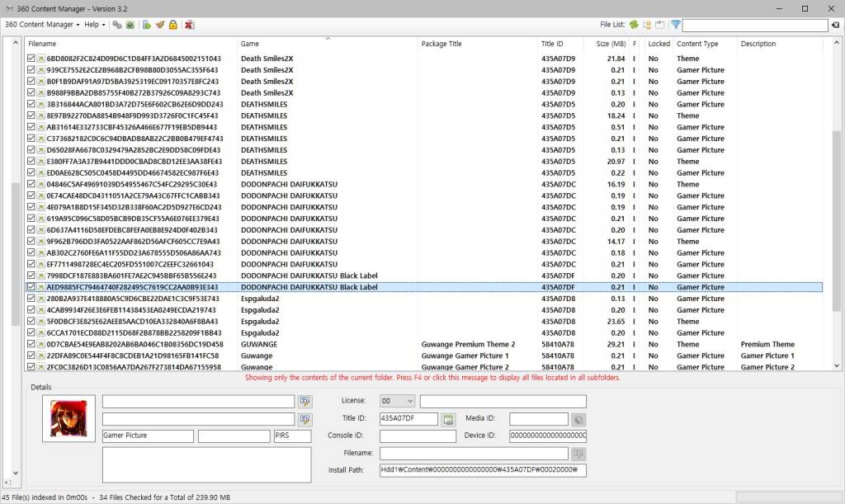Screen dimensions: 845x504
Task: Click file icon of row 6BD8082F2C824D09
Action: 41,59
